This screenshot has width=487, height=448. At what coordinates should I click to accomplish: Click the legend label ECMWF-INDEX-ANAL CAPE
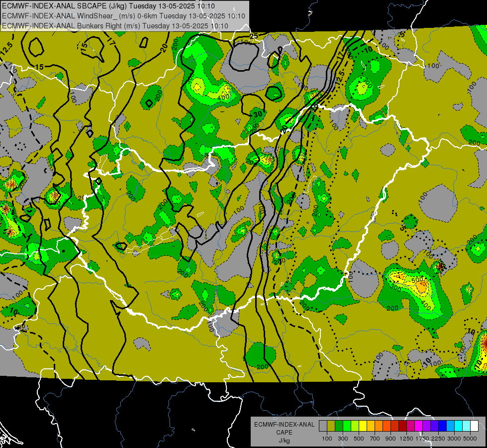pyautogui.click(x=285, y=429)
